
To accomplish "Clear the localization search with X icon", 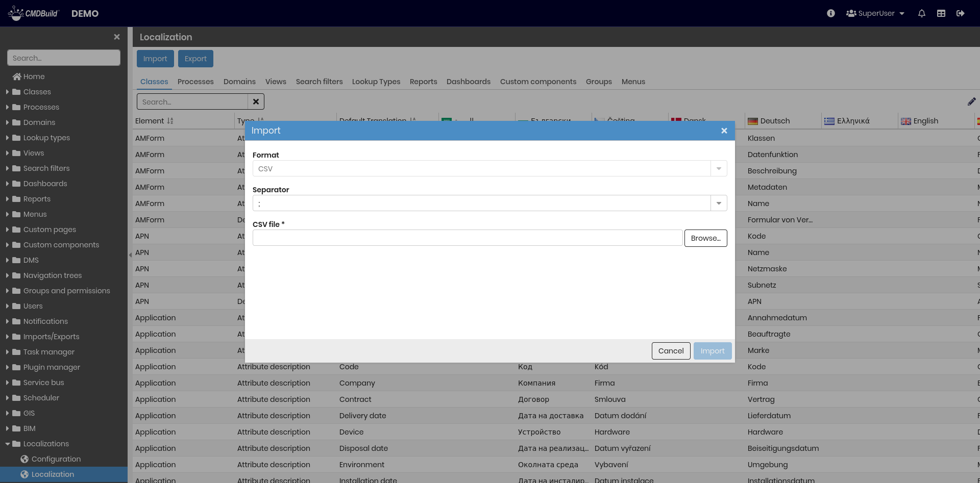I will [256, 101].
